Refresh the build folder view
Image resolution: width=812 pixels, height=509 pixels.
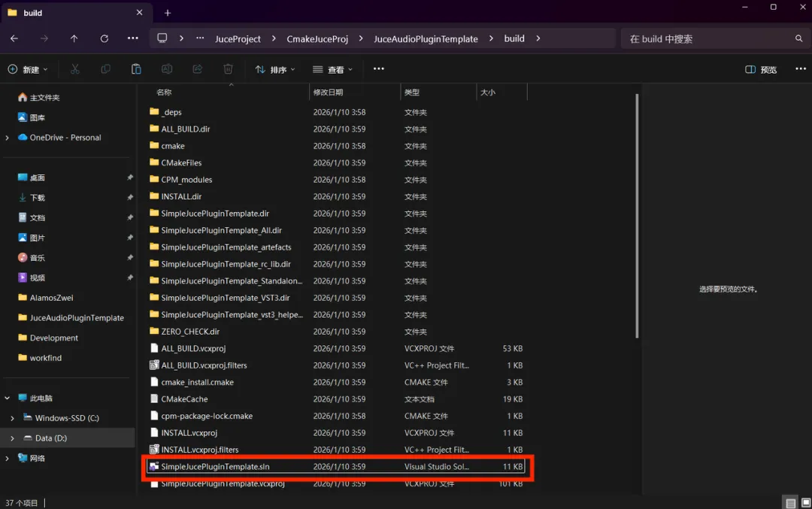pyautogui.click(x=104, y=39)
